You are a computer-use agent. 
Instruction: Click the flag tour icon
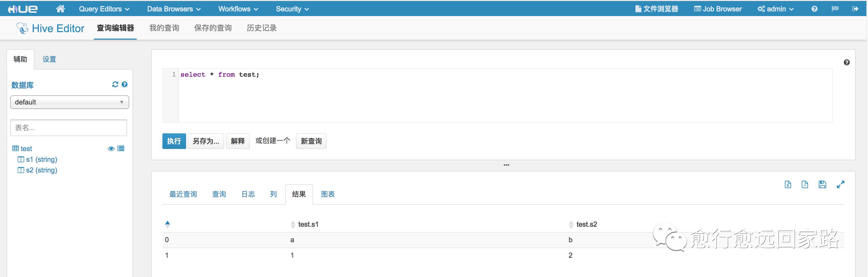point(835,9)
